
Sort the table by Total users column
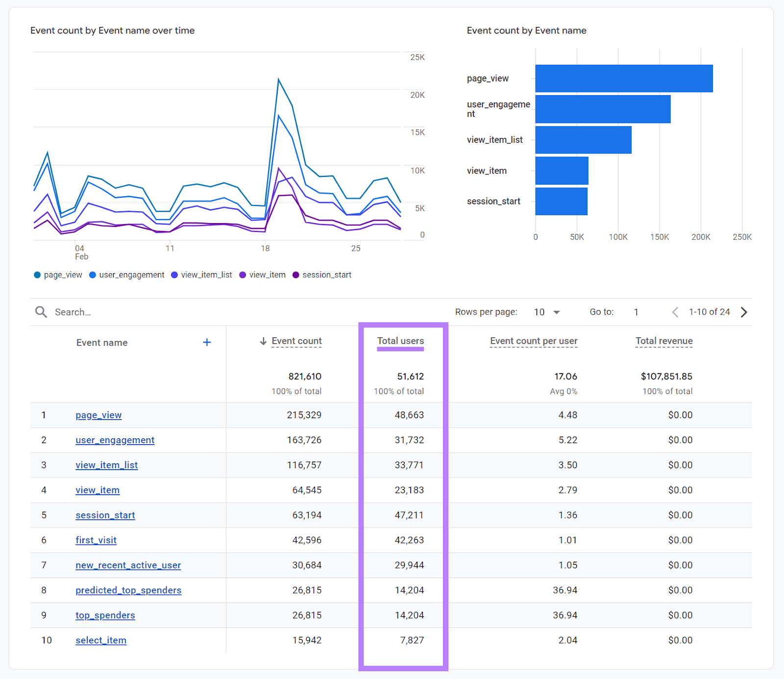[400, 341]
